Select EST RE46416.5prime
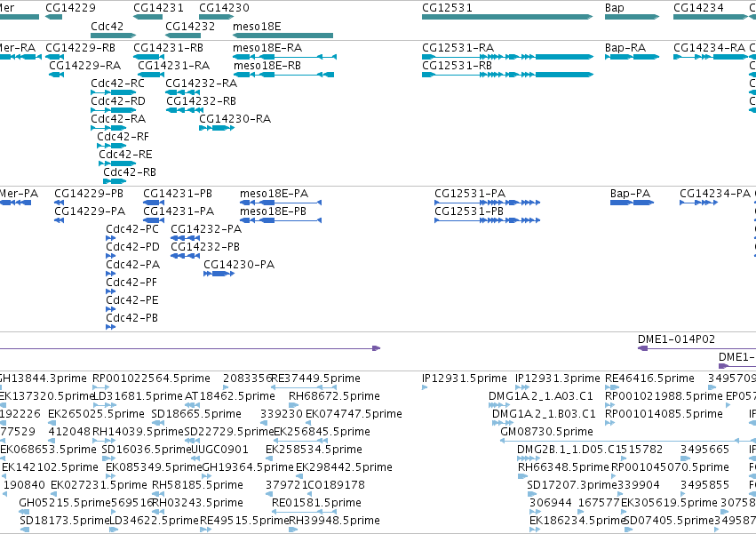 [649, 379]
